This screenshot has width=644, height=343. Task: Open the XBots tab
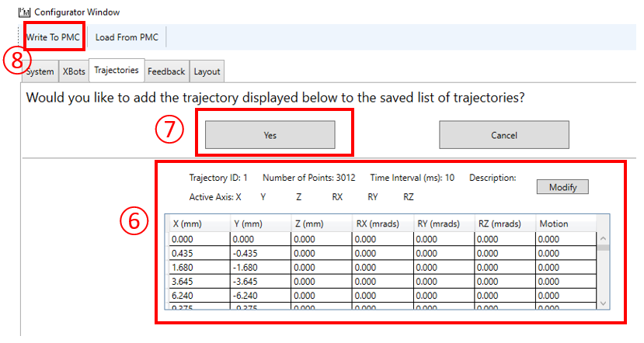coord(73,71)
